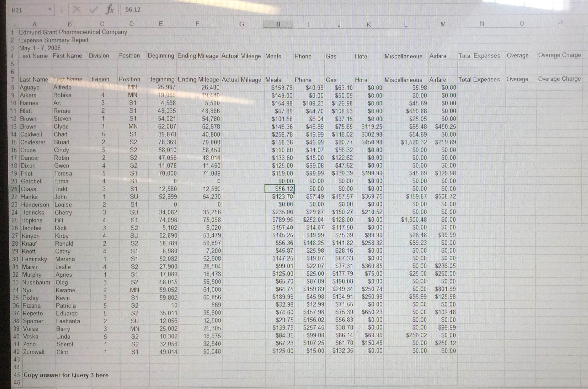
Task: Click the three-dot formula bar resize handle
Action: (x=61, y=10)
